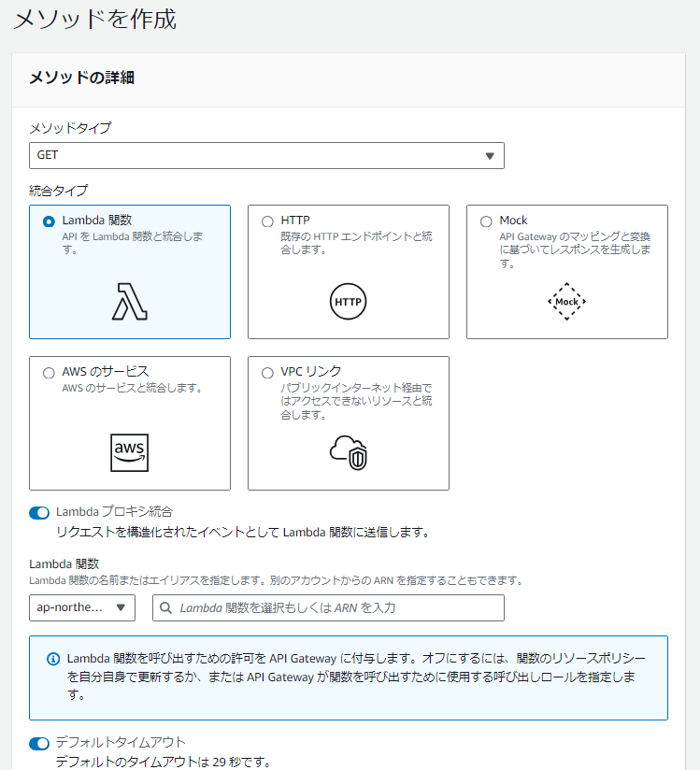Select the AWS のサービス radio button

click(x=49, y=373)
